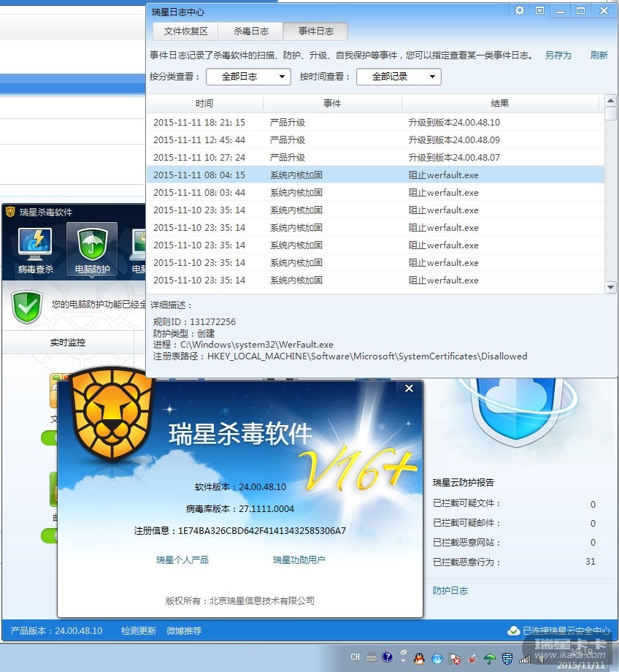
Task: Click the 注册信息 registration code text
Action: click(x=240, y=530)
